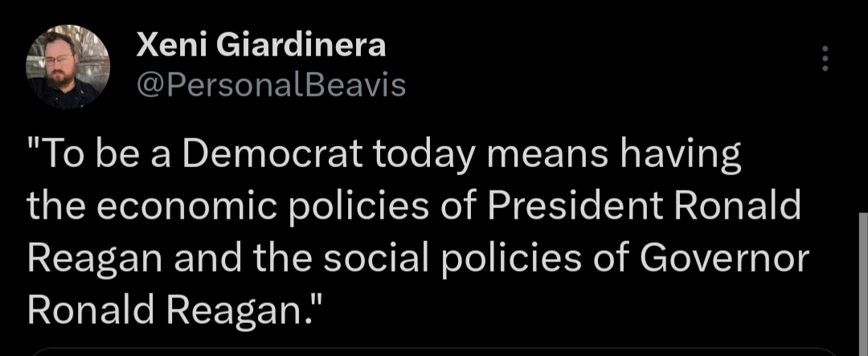Click the vertical scrollbar on the right edge
The image size is (868, 356).
point(862,281)
